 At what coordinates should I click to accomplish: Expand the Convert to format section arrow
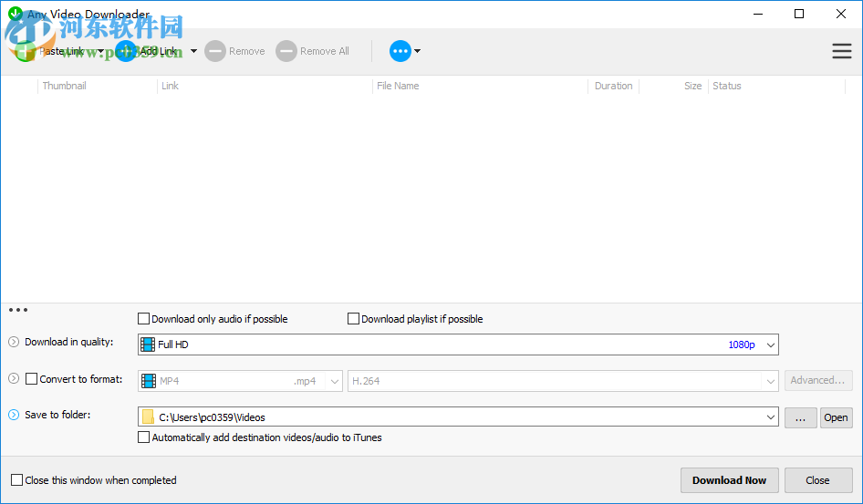[14, 378]
